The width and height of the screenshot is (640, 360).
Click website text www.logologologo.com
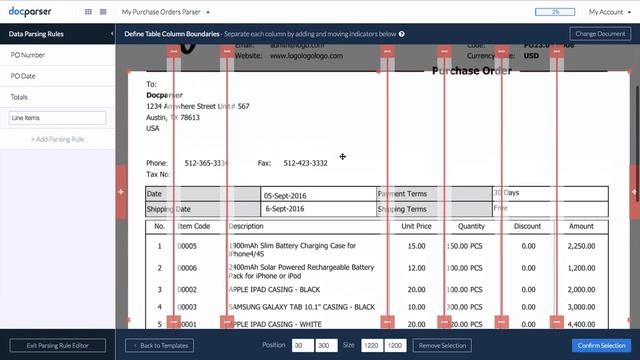(x=307, y=56)
